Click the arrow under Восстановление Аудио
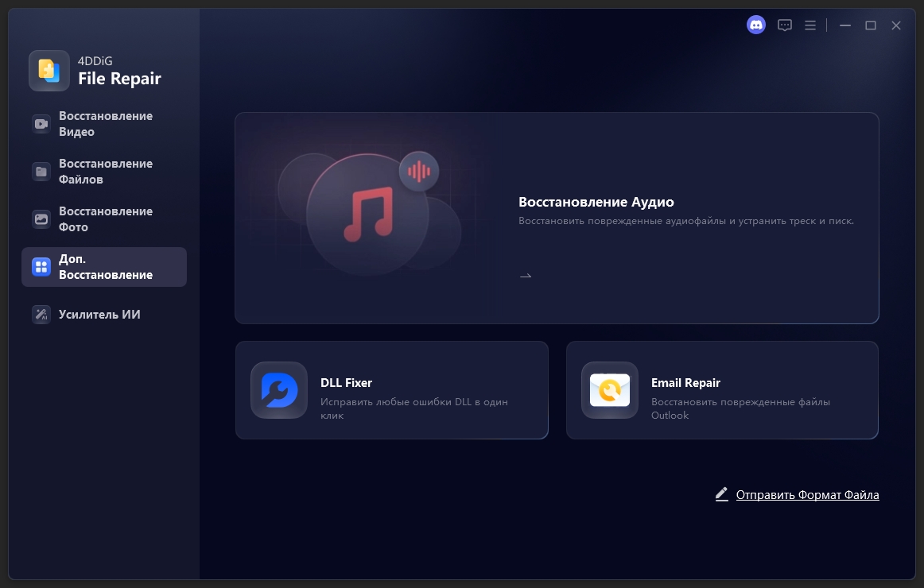The height and width of the screenshot is (588, 924). click(526, 276)
